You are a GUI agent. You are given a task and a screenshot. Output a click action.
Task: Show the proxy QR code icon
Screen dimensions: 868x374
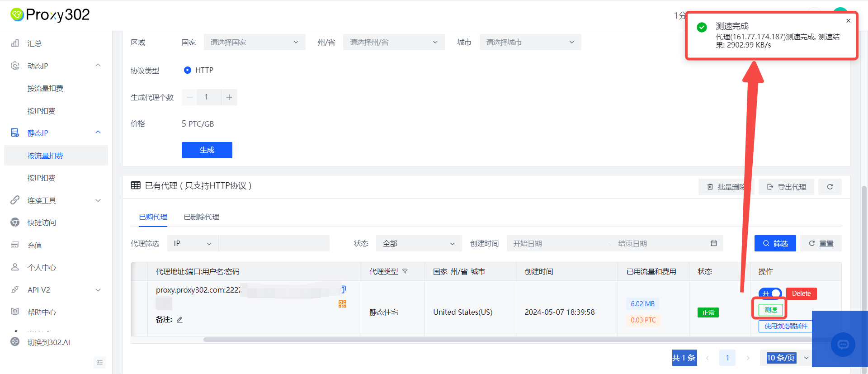tap(342, 304)
